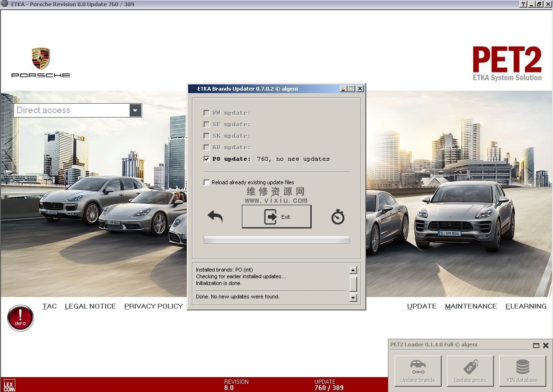
Task: Open the MAINTENANCE menu item
Action: point(470,306)
